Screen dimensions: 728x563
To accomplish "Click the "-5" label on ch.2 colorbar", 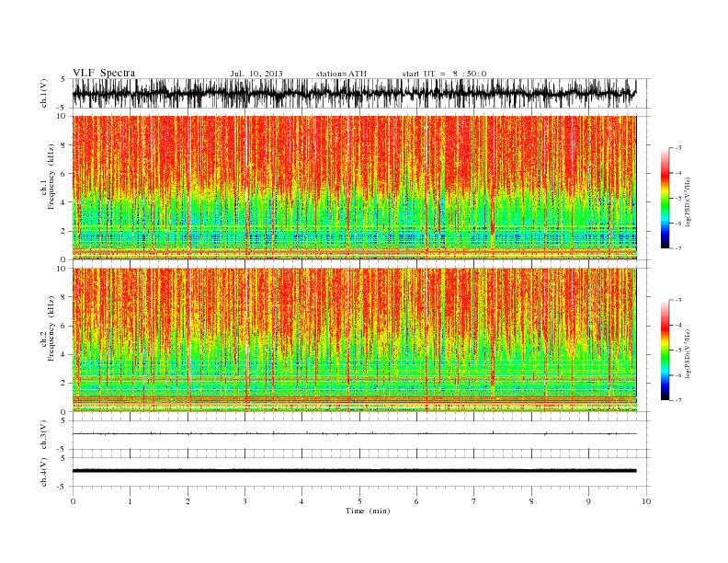I will (677, 350).
